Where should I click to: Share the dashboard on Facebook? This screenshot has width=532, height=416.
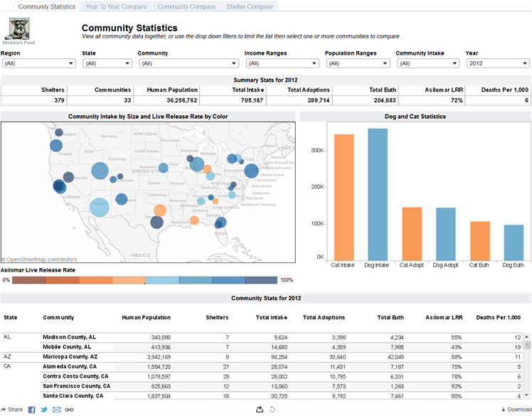coord(31,410)
